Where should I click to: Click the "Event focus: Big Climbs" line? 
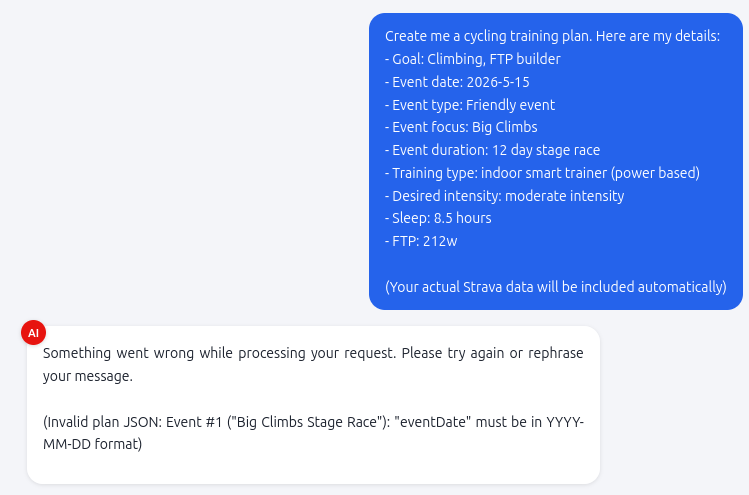tap(461, 127)
